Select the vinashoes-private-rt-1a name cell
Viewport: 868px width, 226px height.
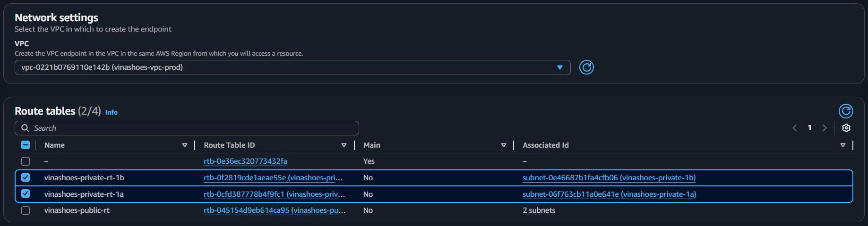[84, 194]
